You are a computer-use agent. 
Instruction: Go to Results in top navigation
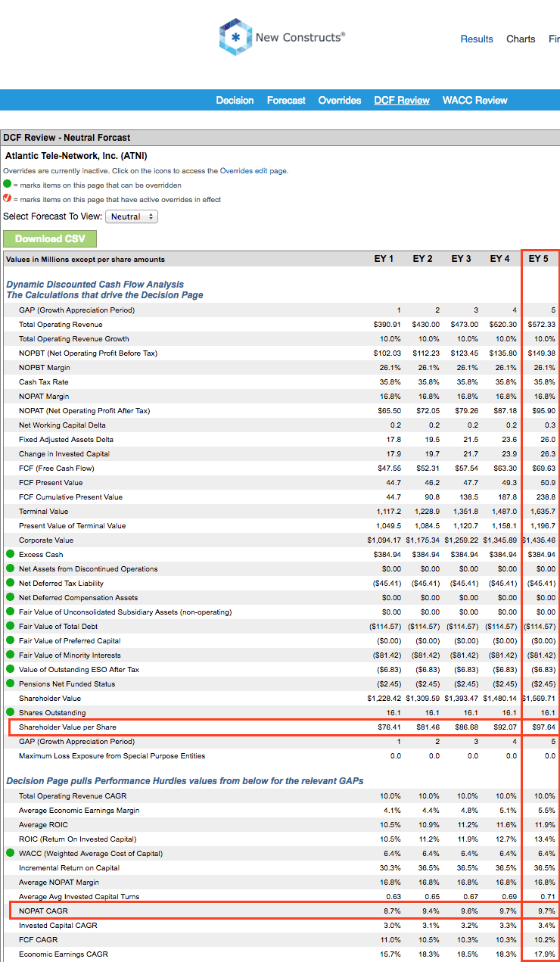[x=477, y=39]
